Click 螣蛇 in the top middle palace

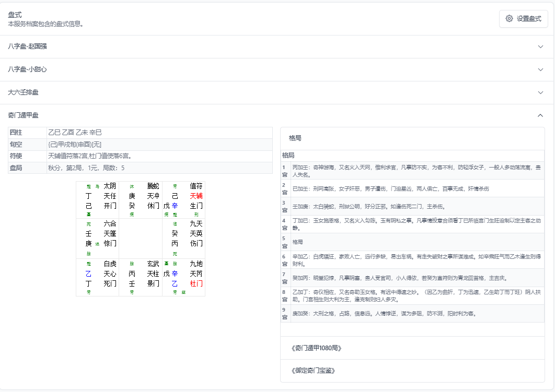click(153, 186)
